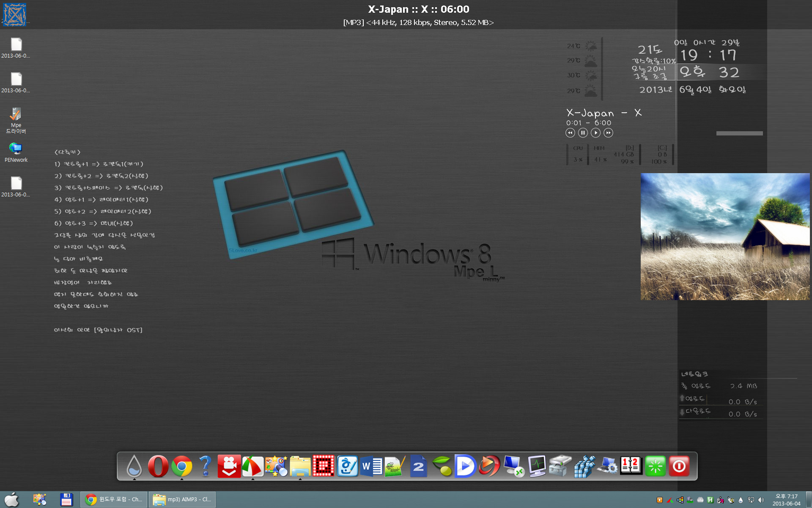This screenshot has width=812, height=508.
Task: Click the green restart starburst button
Action: click(655, 466)
